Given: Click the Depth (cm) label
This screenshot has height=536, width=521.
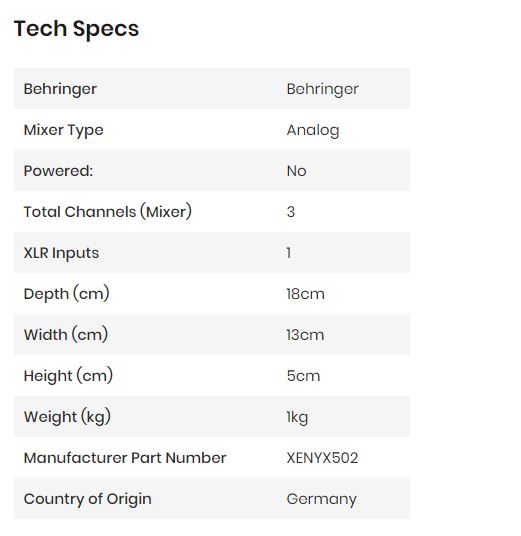Looking at the screenshot, I should tap(67, 294).
